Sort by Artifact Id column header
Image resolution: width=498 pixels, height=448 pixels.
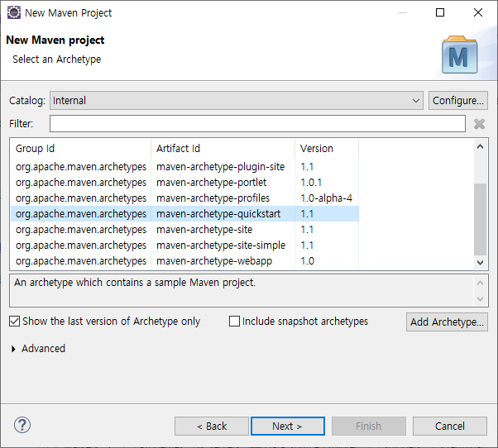pyautogui.click(x=223, y=149)
